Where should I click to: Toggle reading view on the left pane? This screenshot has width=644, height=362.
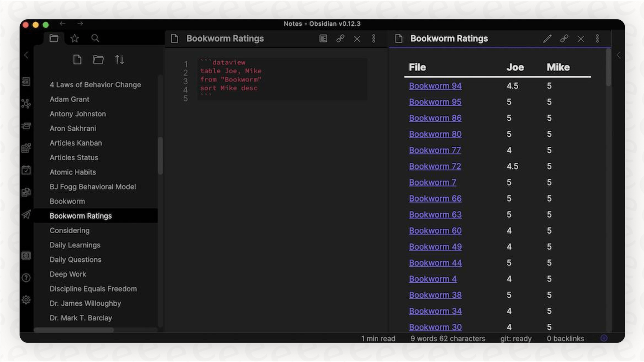click(323, 38)
